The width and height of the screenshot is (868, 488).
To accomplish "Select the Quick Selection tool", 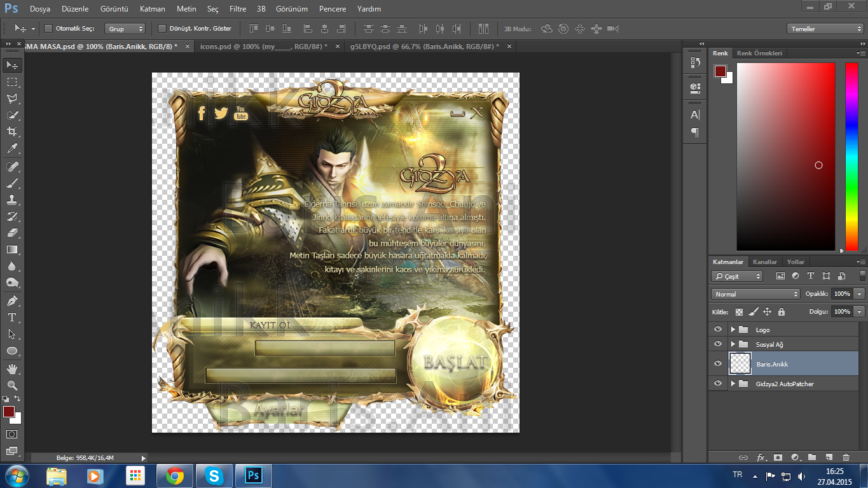I will 12,115.
